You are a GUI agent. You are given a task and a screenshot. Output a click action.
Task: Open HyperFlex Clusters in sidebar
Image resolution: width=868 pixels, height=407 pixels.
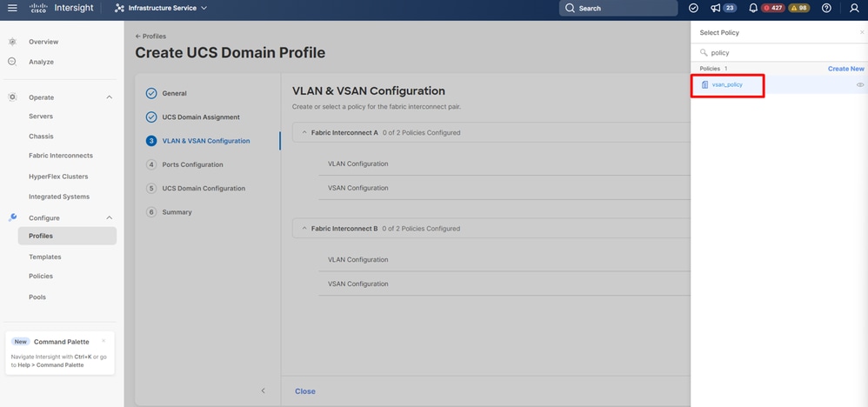[x=58, y=177]
